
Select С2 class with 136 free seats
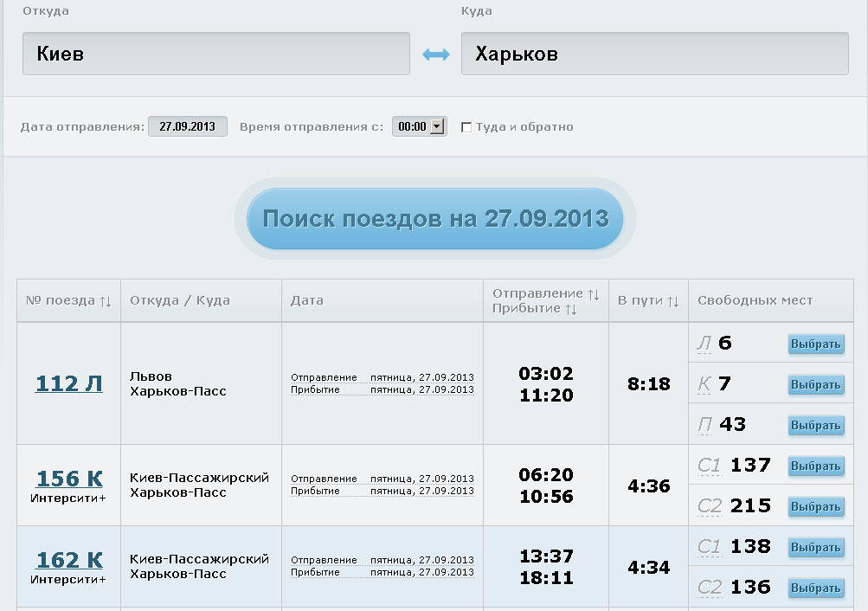tap(815, 588)
